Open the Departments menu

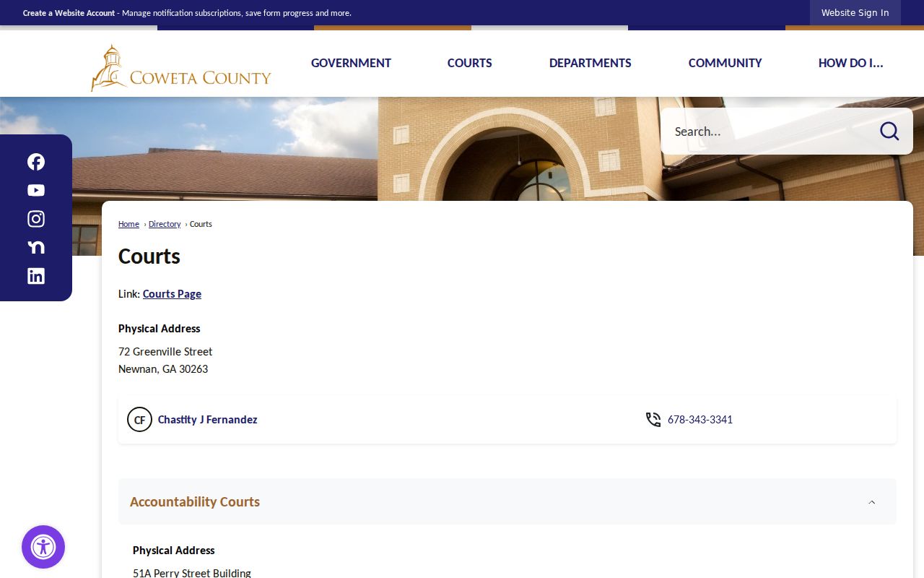[590, 63]
